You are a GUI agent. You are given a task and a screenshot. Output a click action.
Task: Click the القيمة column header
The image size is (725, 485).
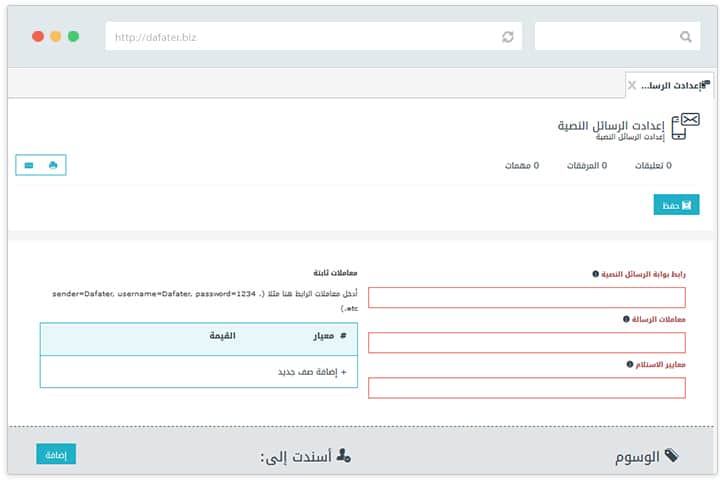[x=222, y=336]
